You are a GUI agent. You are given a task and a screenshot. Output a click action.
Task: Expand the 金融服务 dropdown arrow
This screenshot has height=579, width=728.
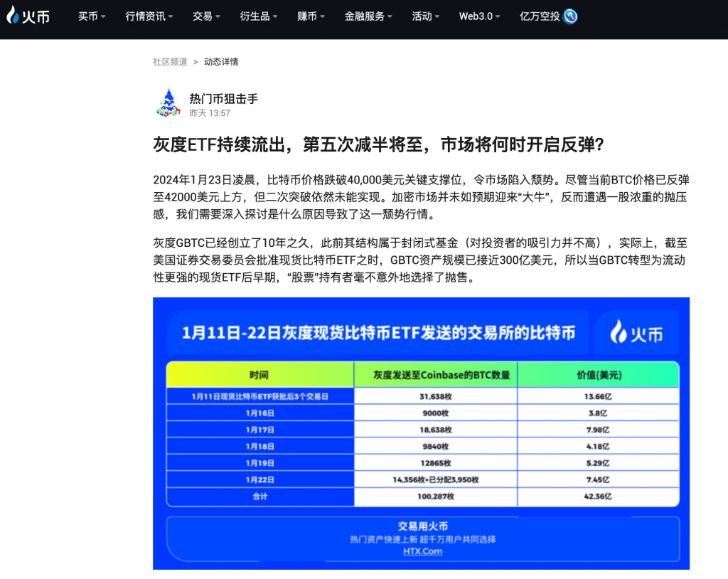390,17
